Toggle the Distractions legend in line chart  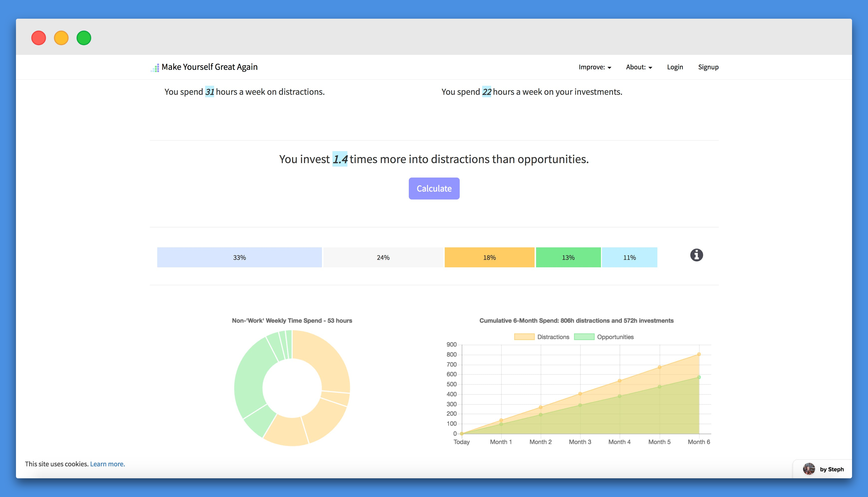(541, 337)
